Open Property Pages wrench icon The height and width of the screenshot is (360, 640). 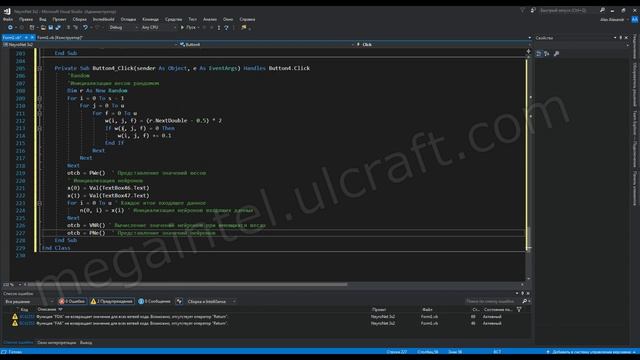556,53
